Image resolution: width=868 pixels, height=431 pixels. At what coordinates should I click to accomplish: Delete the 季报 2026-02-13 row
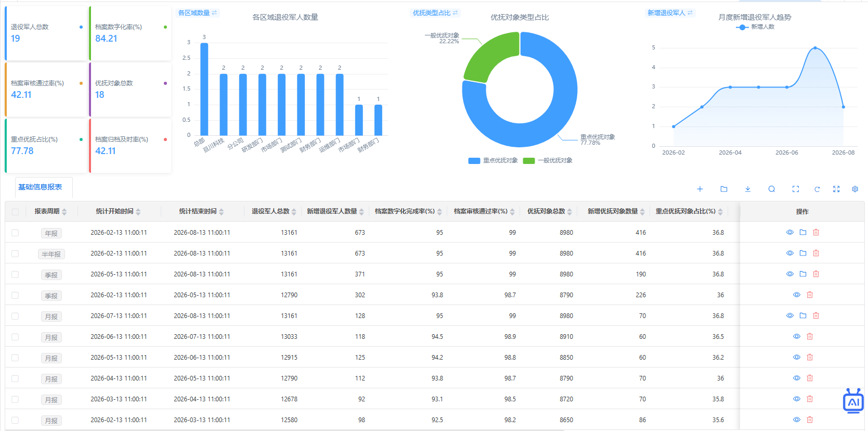(x=810, y=295)
